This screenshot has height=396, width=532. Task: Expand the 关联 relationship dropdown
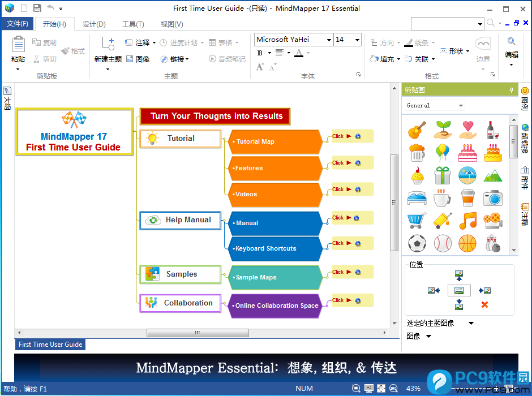pos(433,59)
